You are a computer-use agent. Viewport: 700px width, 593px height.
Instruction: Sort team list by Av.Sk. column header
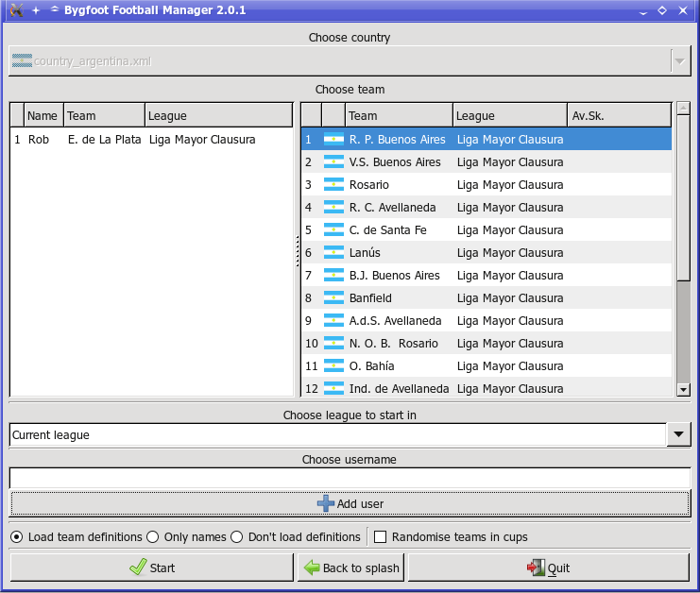[x=620, y=115]
